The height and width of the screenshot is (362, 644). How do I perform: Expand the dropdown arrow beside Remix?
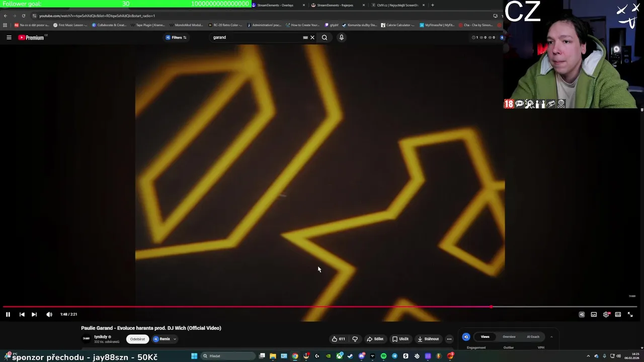pyautogui.click(x=175, y=339)
